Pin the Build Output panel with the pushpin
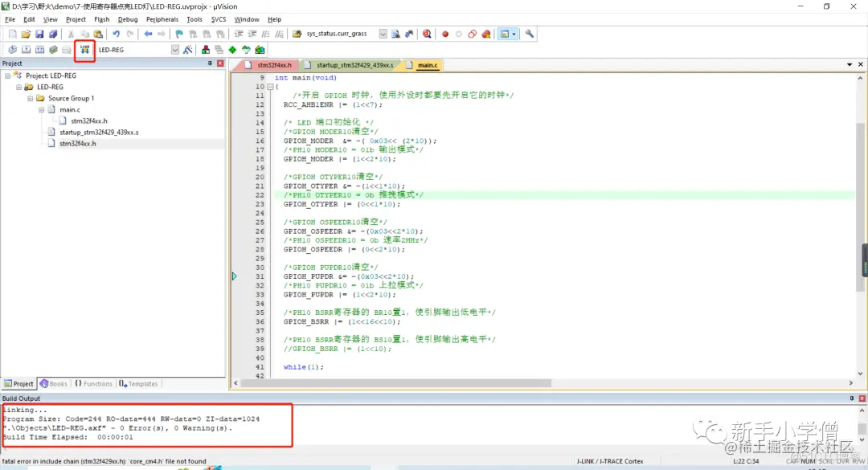868x470 pixels. [x=851, y=398]
